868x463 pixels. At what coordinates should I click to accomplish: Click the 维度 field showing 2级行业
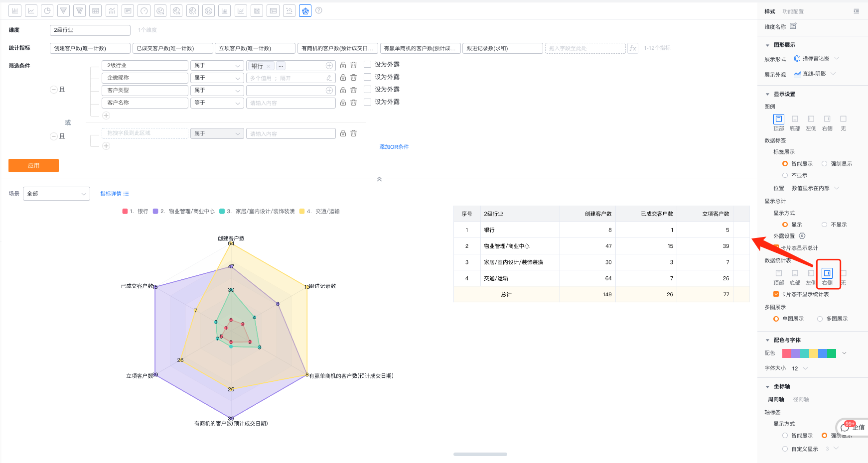90,30
